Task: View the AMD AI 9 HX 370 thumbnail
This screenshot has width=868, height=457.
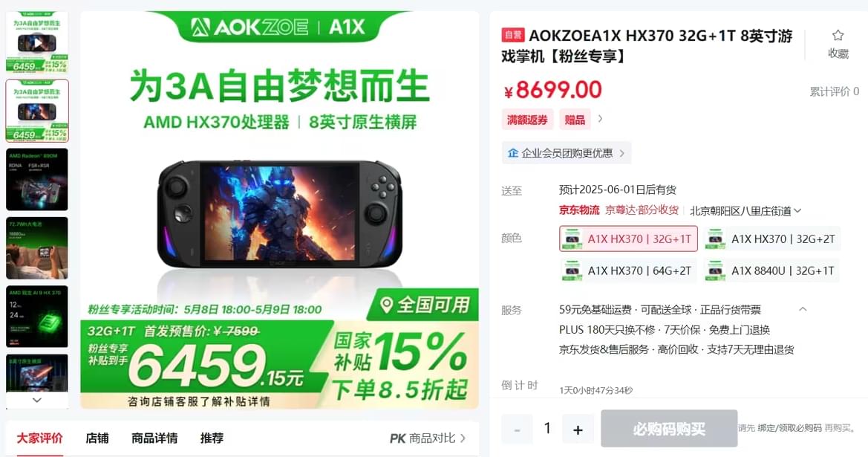Action: [37, 317]
